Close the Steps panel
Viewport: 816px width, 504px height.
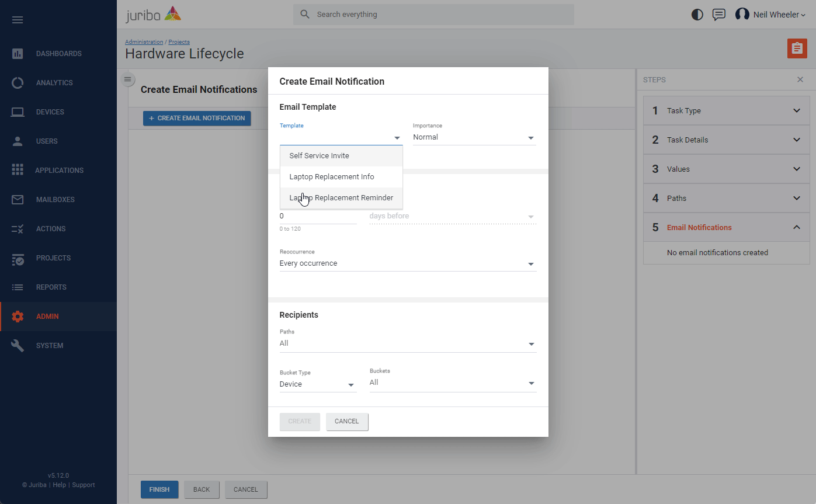tap(800, 79)
